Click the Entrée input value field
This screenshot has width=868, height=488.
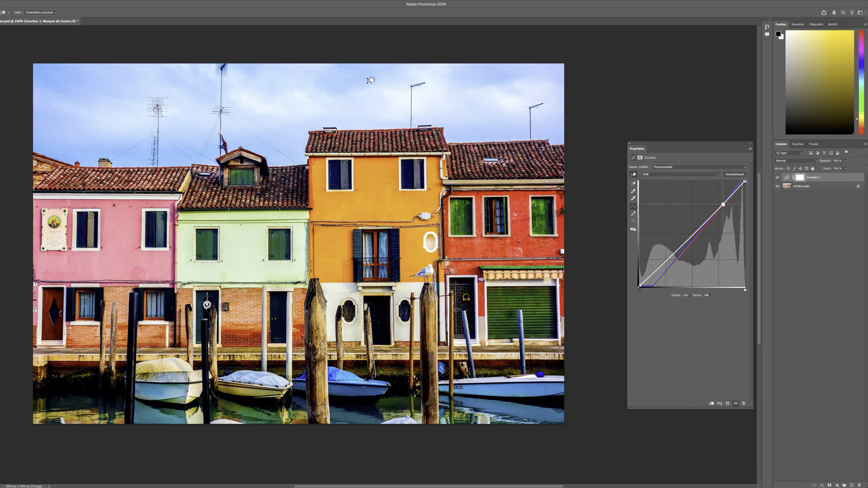tap(686, 296)
